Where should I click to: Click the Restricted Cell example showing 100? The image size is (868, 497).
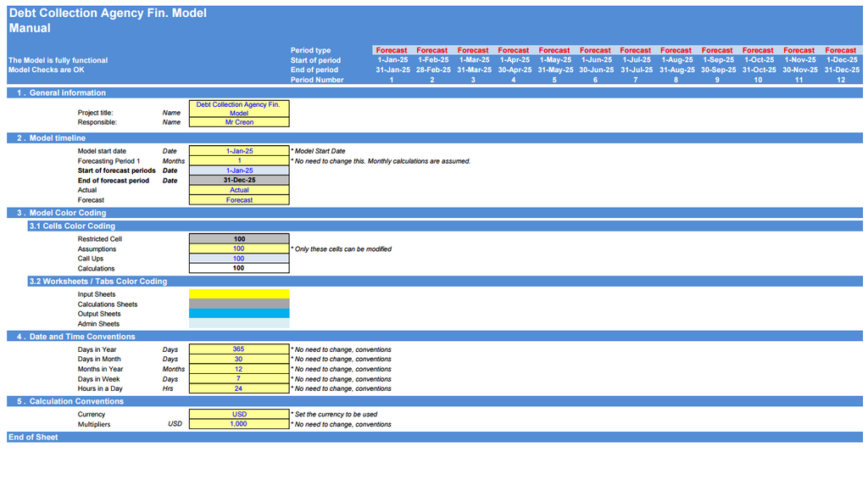click(x=239, y=239)
